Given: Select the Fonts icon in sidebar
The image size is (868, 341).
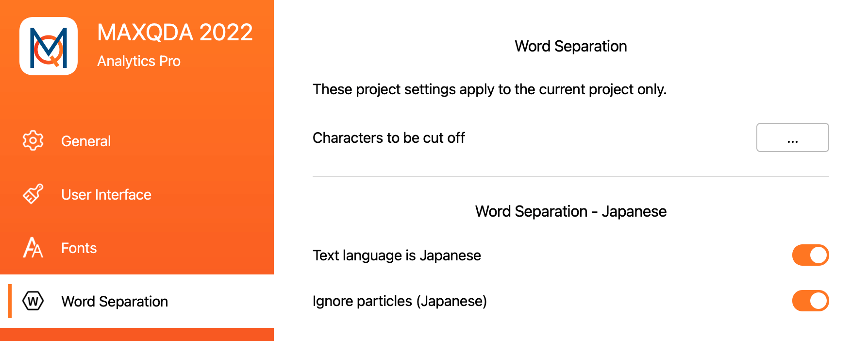Looking at the screenshot, I should 33,248.
